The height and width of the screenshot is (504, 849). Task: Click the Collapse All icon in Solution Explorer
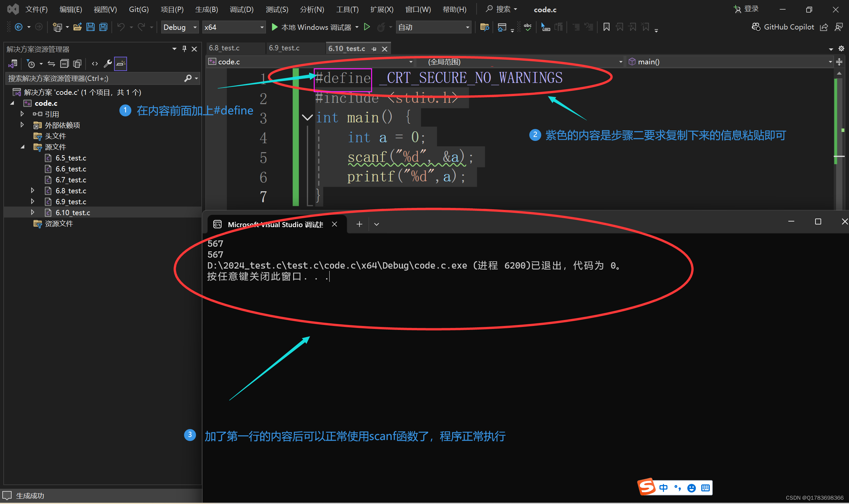[x=64, y=64]
